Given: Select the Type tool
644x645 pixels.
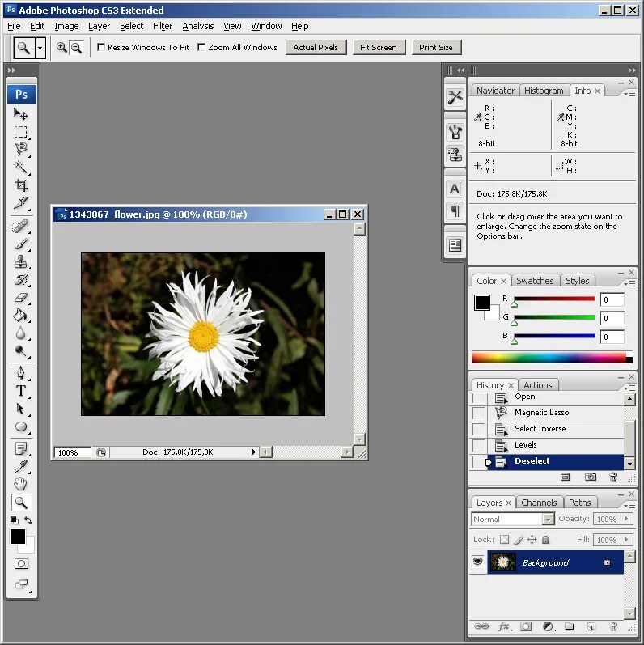Looking at the screenshot, I should 20,391.
